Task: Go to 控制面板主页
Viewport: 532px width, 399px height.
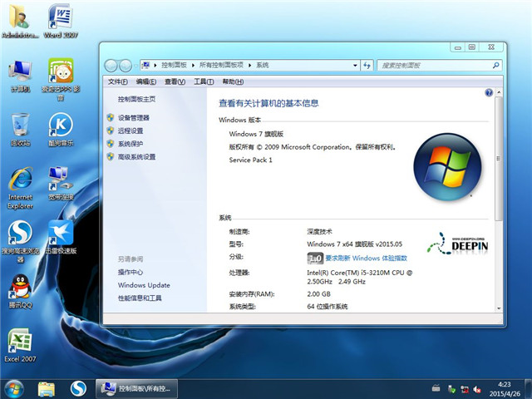Action: (x=136, y=99)
